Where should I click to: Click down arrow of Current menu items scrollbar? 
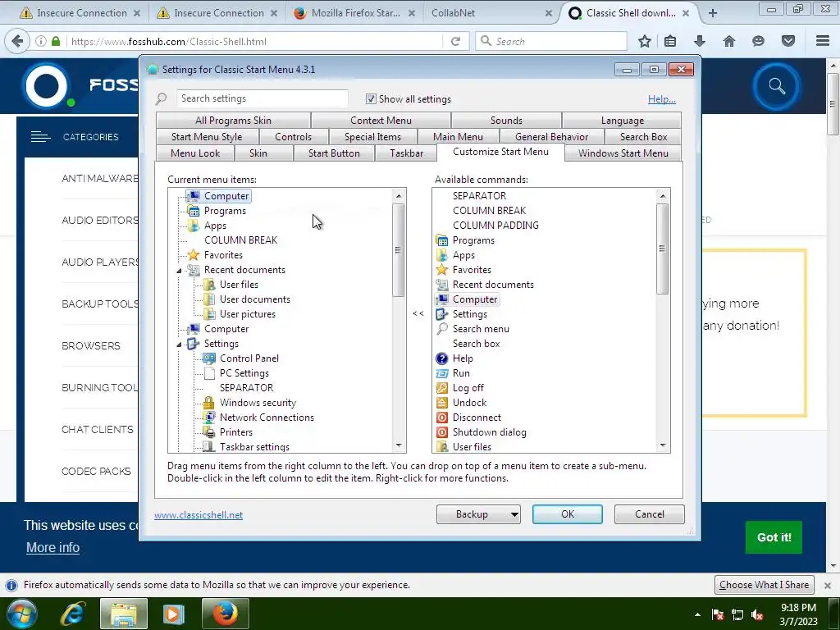click(x=399, y=445)
